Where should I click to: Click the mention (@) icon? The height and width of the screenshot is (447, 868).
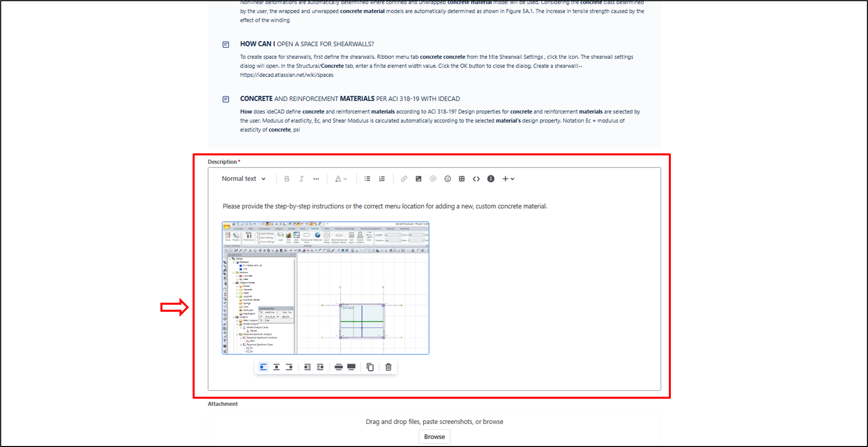click(x=433, y=178)
